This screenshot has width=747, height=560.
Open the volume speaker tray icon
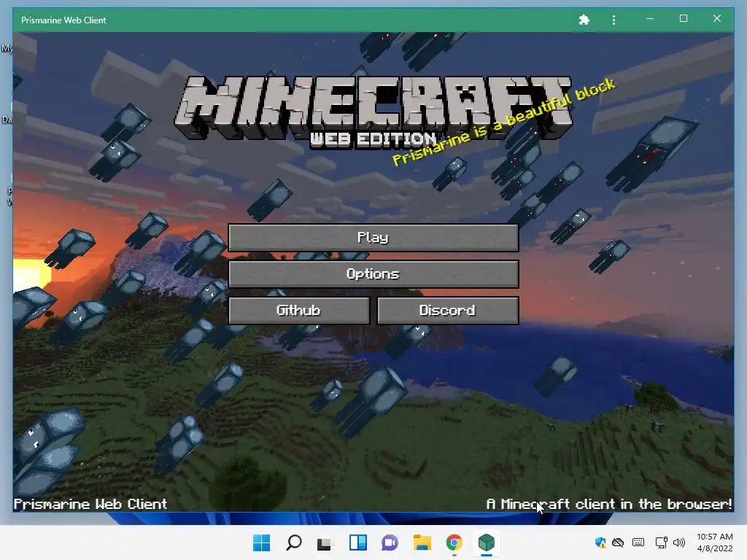[679, 542]
